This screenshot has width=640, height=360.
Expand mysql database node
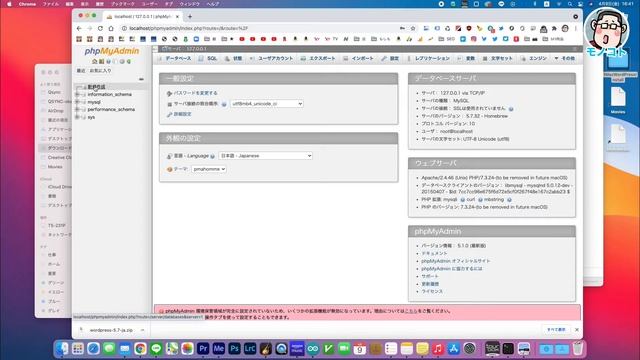point(77,102)
